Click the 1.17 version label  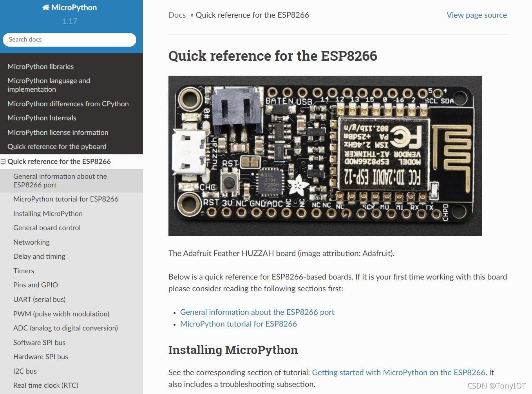69,21
